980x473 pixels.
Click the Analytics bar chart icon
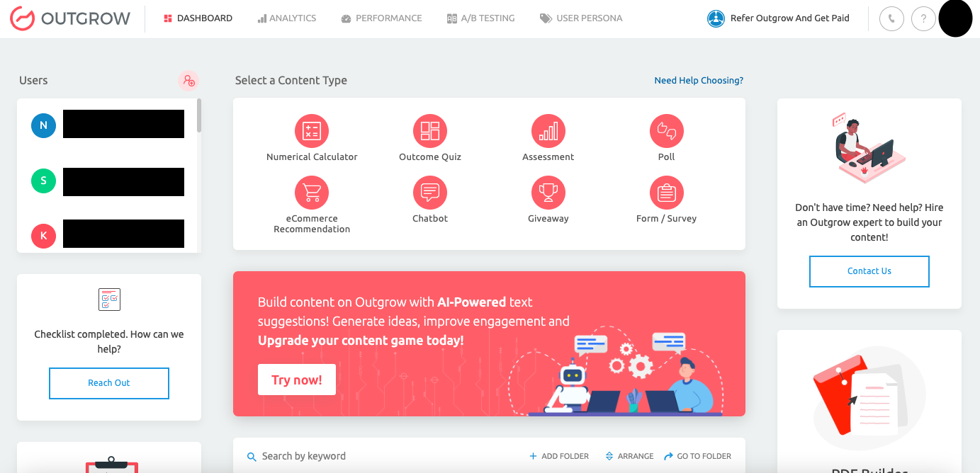(x=262, y=18)
